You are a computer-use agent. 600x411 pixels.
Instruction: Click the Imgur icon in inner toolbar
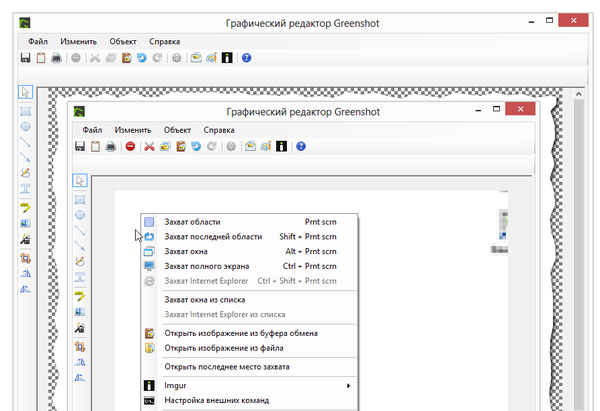coord(281,146)
